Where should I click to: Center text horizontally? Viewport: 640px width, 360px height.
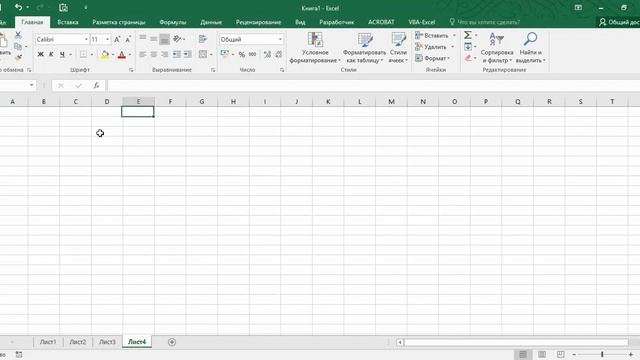point(153,54)
